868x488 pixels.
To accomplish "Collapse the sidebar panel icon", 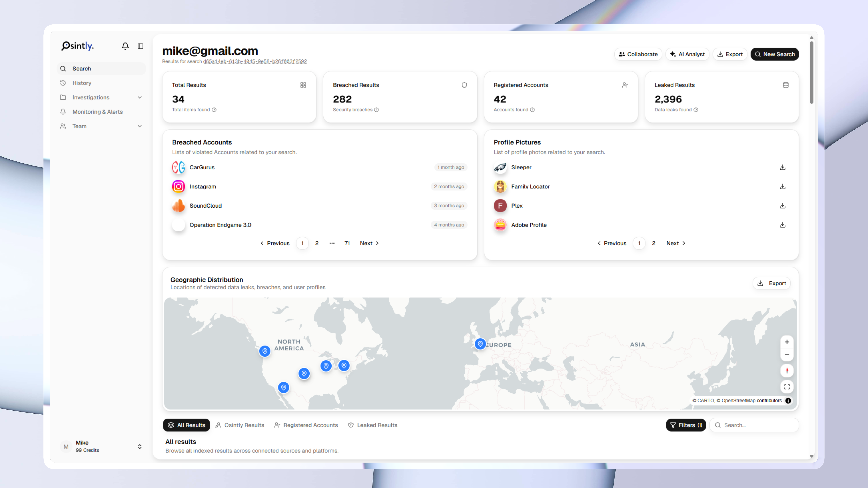I will click(x=140, y=46).
